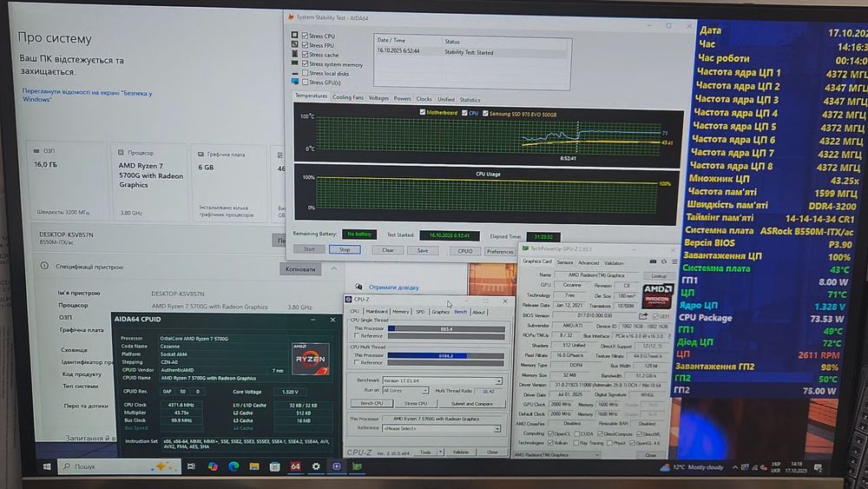This screenshot has width=868, height=489.
Task: Switch to AIDA64 taskbar icon
Action: [x=295, y=466]
